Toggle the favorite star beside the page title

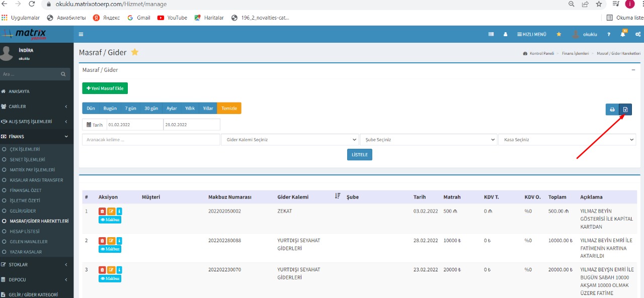tap(135, 52)
